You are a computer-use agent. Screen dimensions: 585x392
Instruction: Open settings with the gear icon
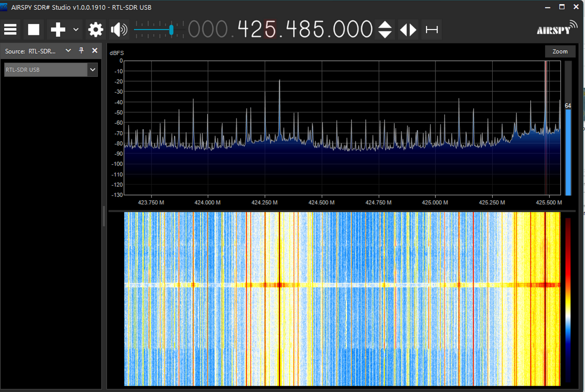96,30
